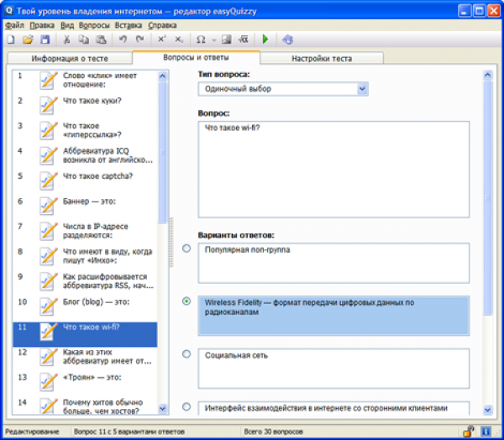This screenshot has width=504, height=440.
Task: Select question 14 'Почему хитов обычно больше'
Action: tap(85, 406)
